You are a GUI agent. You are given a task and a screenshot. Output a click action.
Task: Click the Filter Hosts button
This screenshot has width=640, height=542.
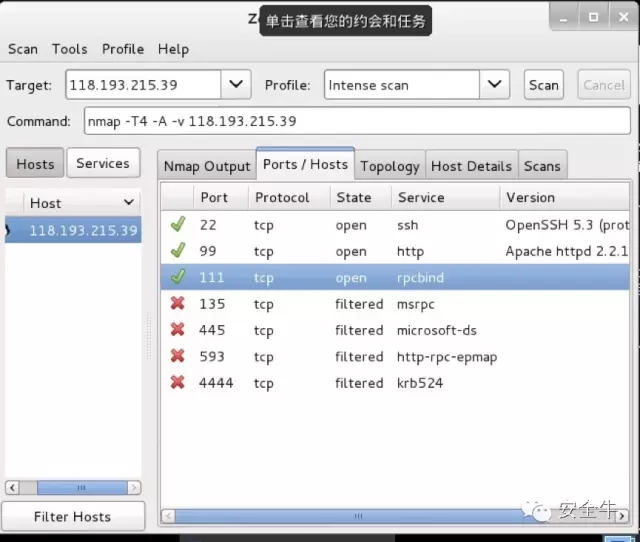(x=73, y=516)
